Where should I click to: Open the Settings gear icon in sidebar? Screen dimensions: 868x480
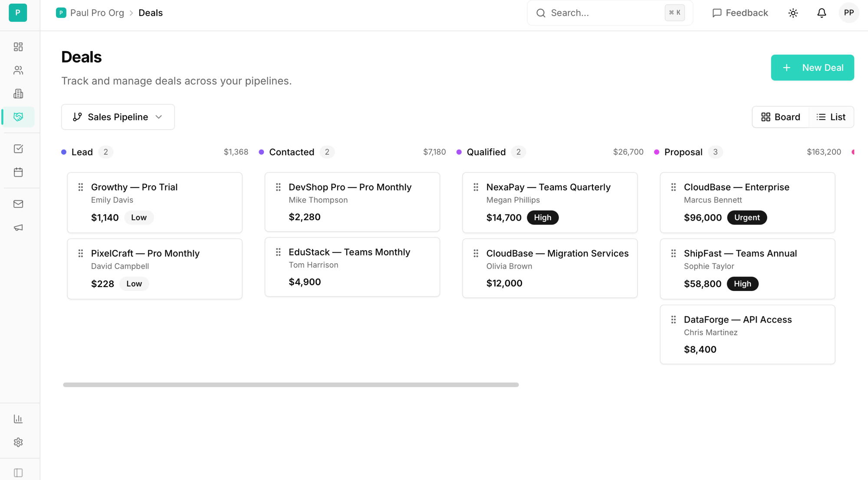[18, 442]
